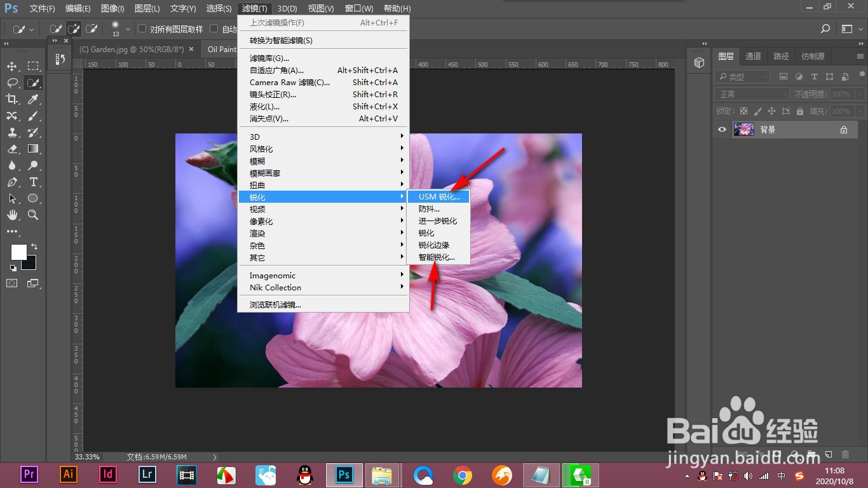Toggle Quick Mask mode
Screen dimensions: 868x488
pyautogui.click(x=12, y=283)
